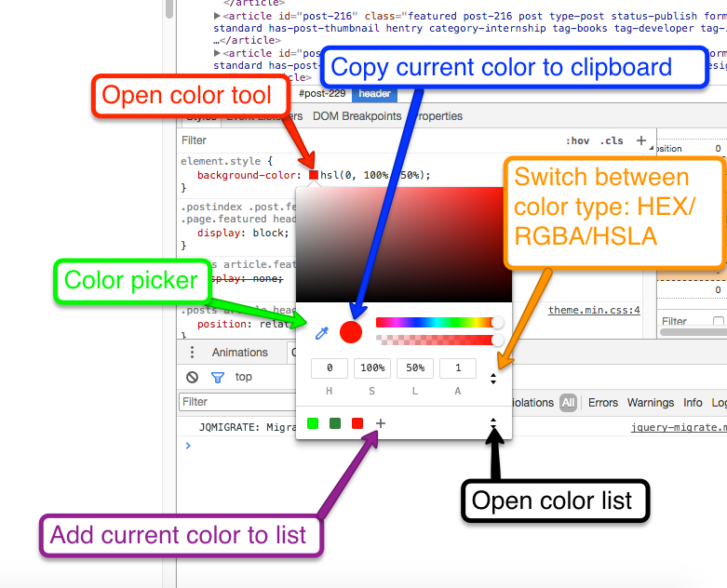Toggle checkbox beside computed Filter
The width and height of the screenshot is (727, 588).
tap(719, 321)
